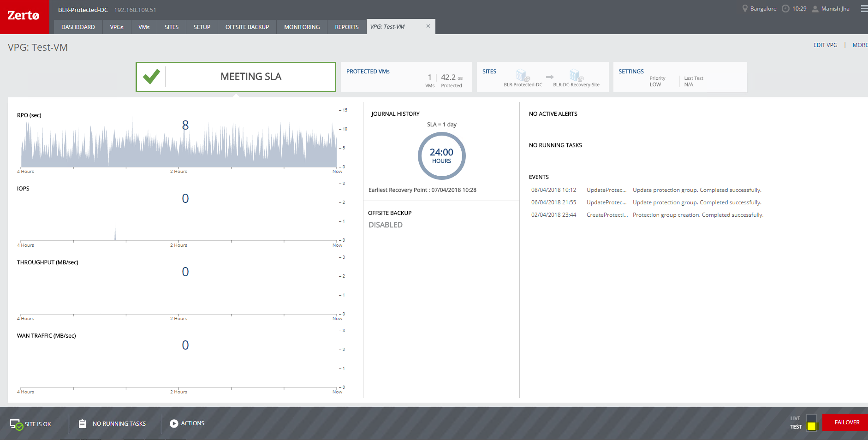Click the Bangalore location pin icon
Viewport: 868px width, 440px height.
click(x=744, y=9)
